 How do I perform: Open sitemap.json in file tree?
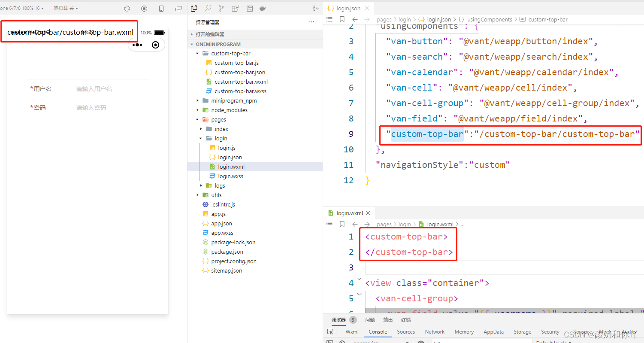[x=227, y=270]
